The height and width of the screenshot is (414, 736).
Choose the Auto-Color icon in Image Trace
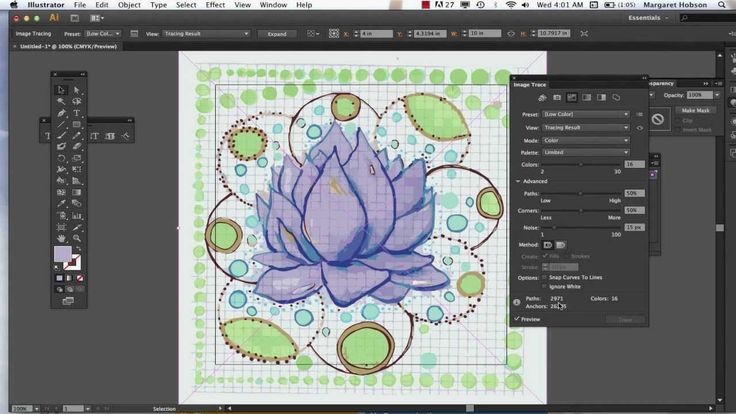coord(542,98)
